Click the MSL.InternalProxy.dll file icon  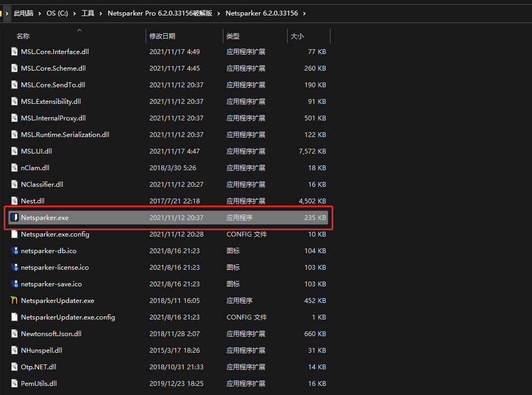(x=14, y=118)
